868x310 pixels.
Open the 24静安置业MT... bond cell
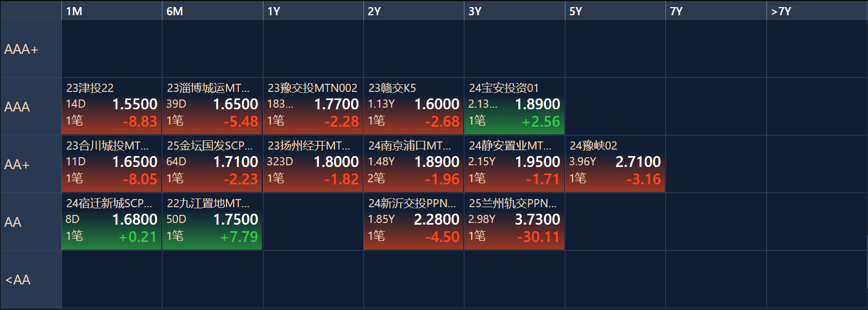tap(514, 164)
